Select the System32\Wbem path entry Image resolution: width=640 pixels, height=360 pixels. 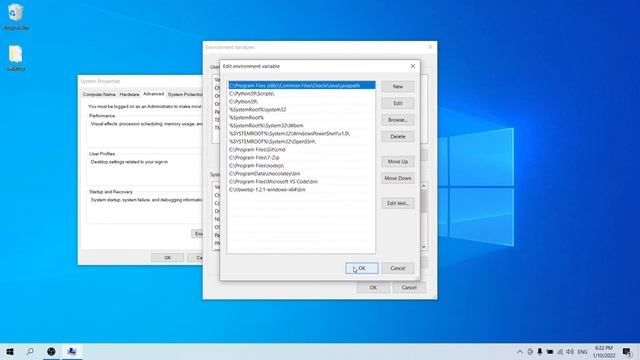pyautogui.click(x=301, y=125)
